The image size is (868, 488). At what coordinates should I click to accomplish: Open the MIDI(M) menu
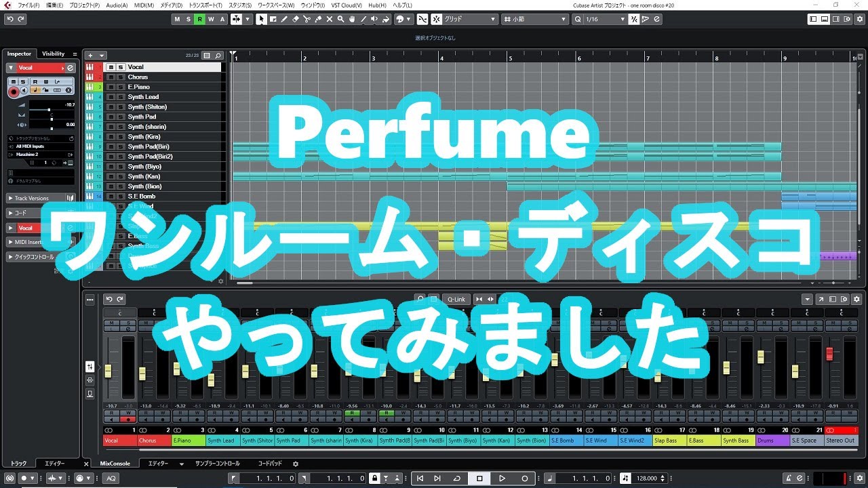click(x=144, y=5)
